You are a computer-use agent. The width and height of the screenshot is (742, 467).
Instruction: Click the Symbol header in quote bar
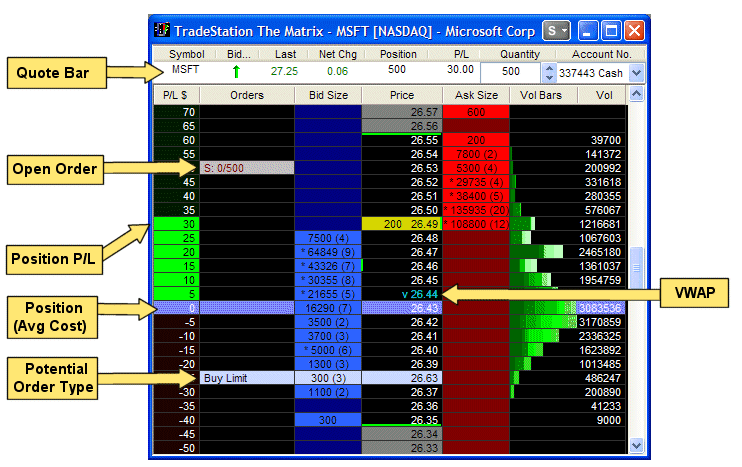(x=186, y=54)
